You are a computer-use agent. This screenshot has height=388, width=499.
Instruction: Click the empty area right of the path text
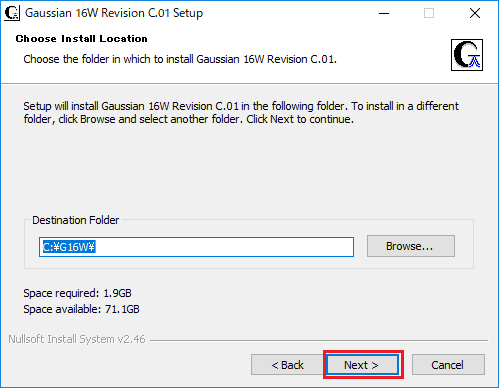[225, 247]
